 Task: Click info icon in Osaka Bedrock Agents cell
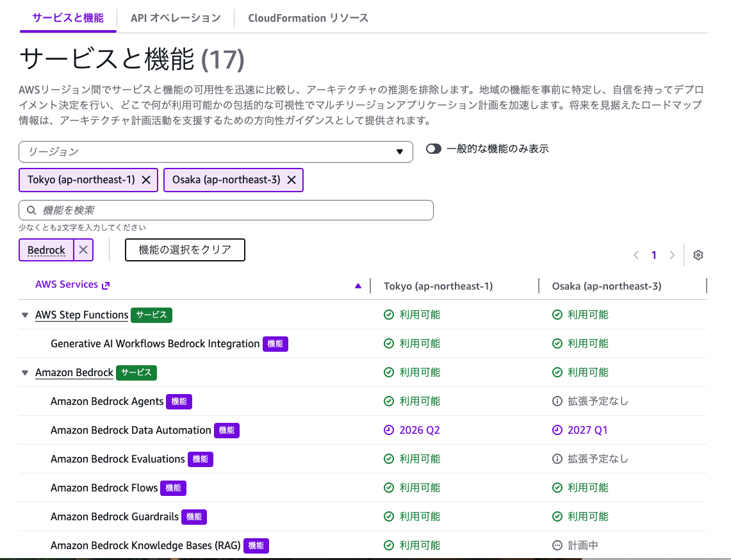point(557,402)
